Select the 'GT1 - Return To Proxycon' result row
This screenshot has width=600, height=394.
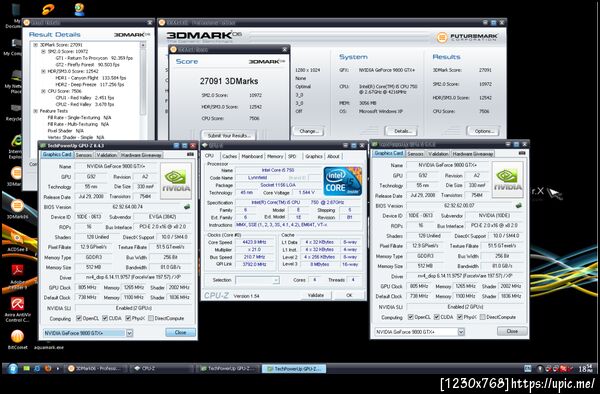tap(94, 58)
